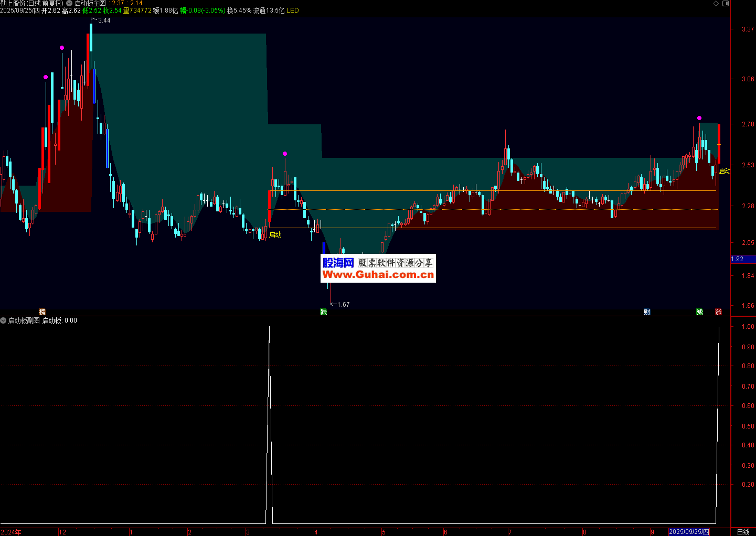Click the magenta dot above the latest peak
This screenshot has width=756, height=536.
(699, 118)
